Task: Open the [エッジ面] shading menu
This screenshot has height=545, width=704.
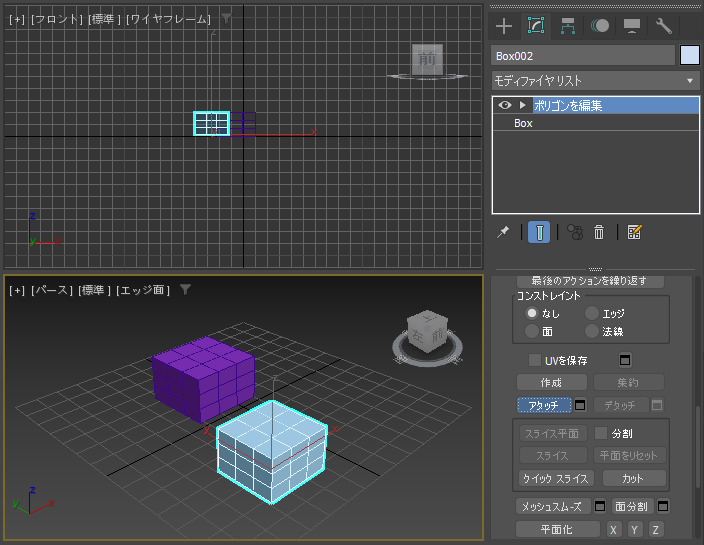Action: point(143,290)
